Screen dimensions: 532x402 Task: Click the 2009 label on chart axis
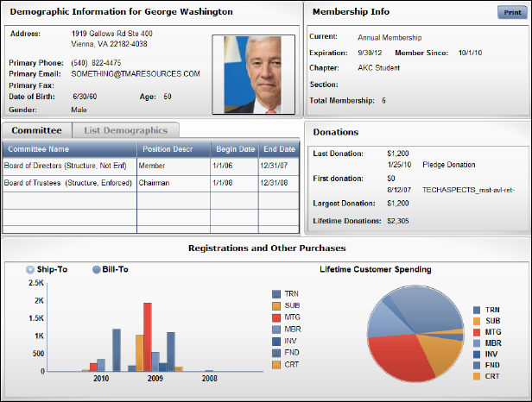155,379
